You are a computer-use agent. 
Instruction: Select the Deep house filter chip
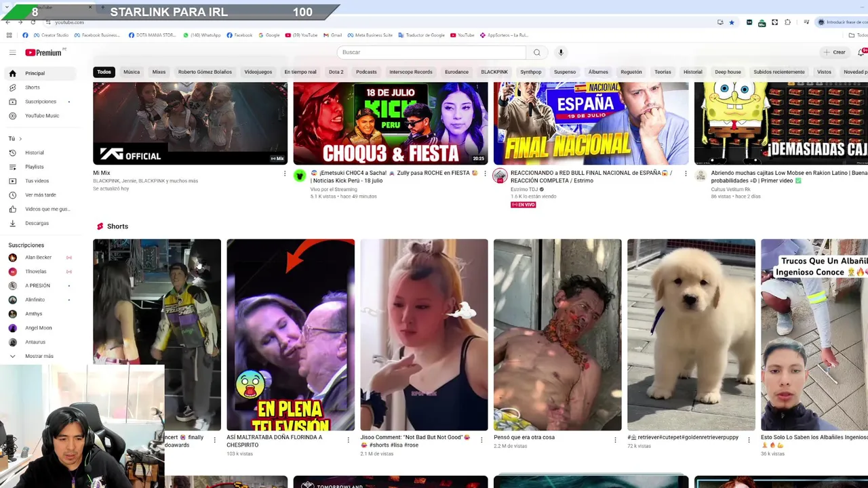coord(728,72)
